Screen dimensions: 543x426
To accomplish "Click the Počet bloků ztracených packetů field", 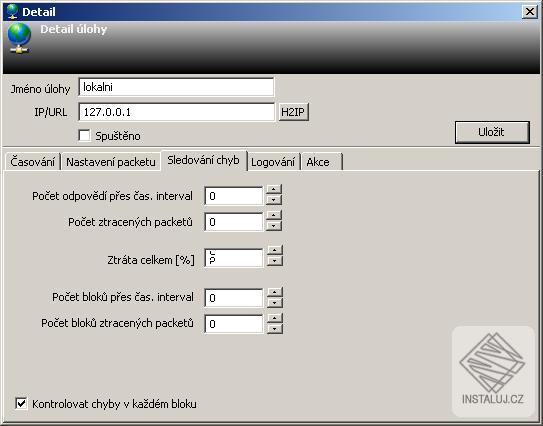I will [x=234, y=324].
